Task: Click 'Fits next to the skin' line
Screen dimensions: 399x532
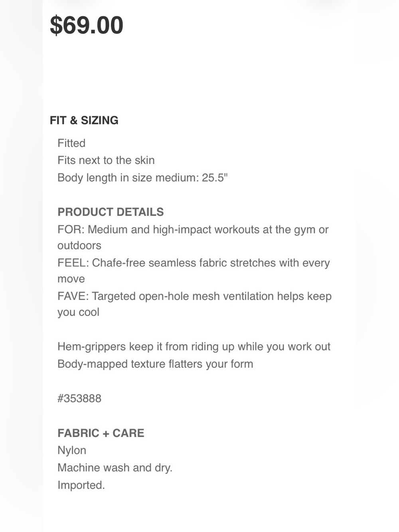Action: coord(106,160)
